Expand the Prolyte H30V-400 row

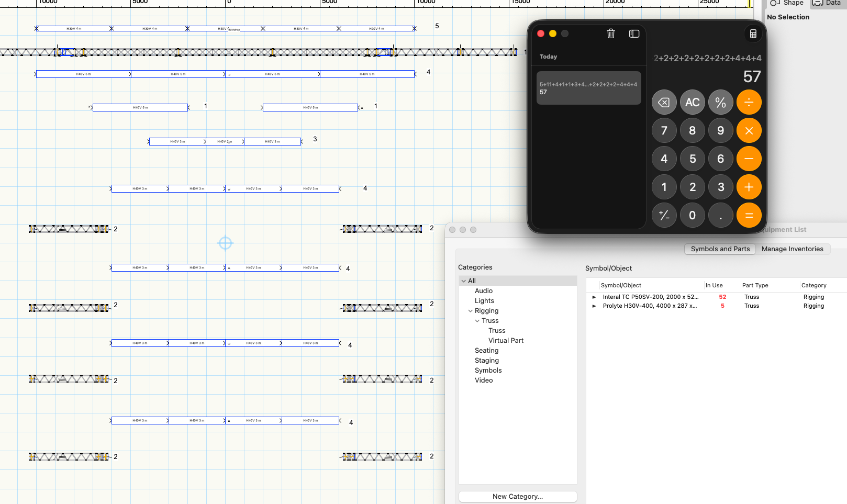tap(594, 306)
